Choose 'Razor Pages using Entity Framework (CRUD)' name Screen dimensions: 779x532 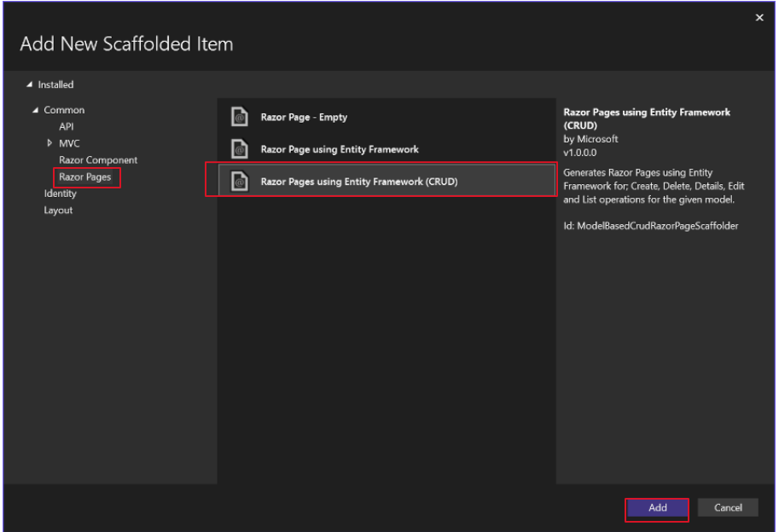click(364, 181)
